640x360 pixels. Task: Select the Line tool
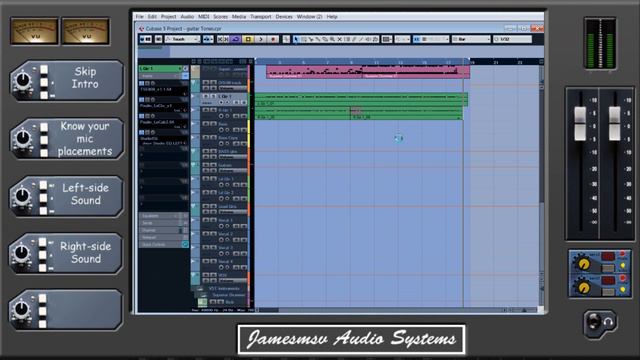coord(361,40)
